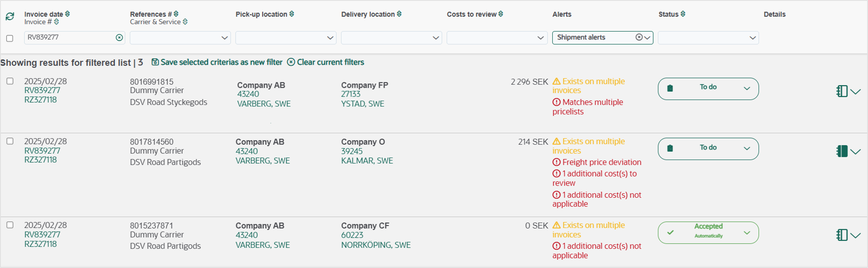
Task: Remove the Shipment alerts filter selection
Action: point(639,37)
